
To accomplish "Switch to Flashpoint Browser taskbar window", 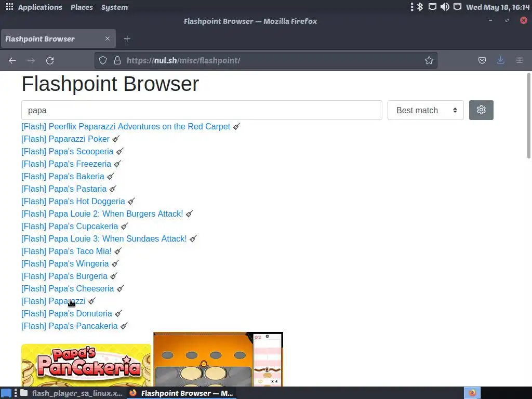I will [181, 393].
